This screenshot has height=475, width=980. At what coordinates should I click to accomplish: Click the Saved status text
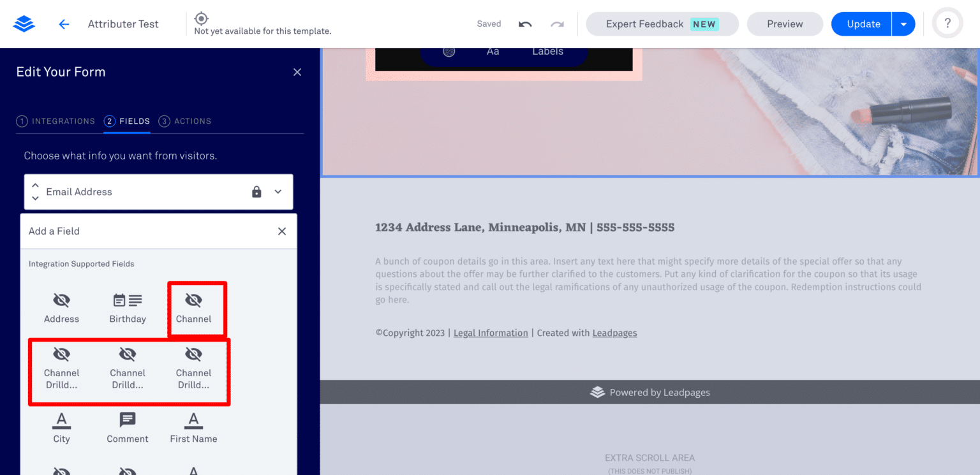[x=489, y=24]
